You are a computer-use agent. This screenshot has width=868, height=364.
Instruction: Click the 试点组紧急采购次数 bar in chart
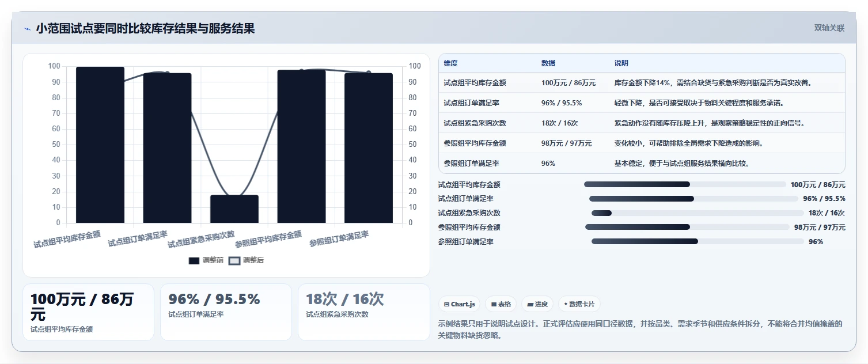(x=234, y=209)
